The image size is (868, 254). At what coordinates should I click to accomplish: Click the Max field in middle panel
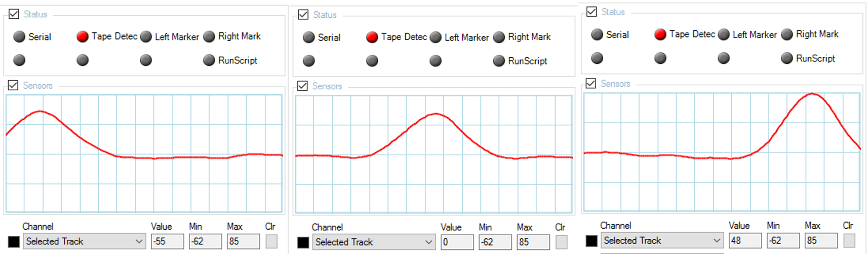533,242
